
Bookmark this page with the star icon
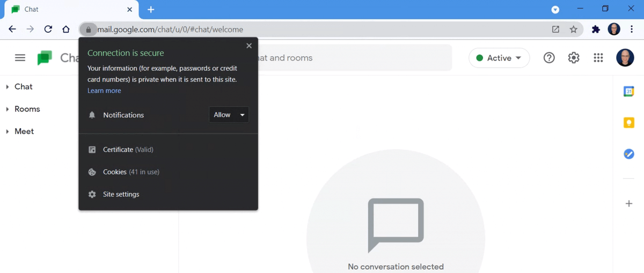(574, 29)
